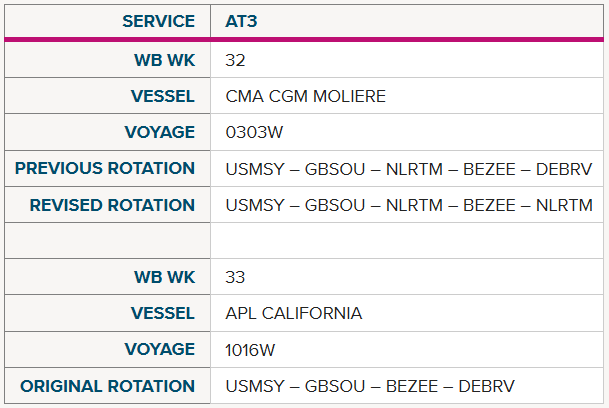Viewport: 609px width, 408px height.
Task: Click the VOYAGE label beside 1016W
Action: 160,349
